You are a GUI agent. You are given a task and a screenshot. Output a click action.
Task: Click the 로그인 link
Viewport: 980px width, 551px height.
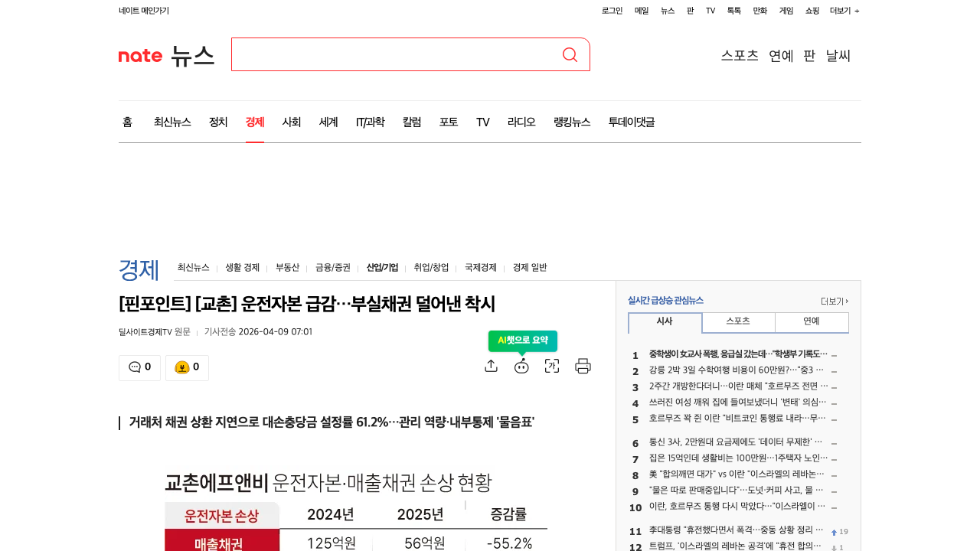click(x=612, y=11)
